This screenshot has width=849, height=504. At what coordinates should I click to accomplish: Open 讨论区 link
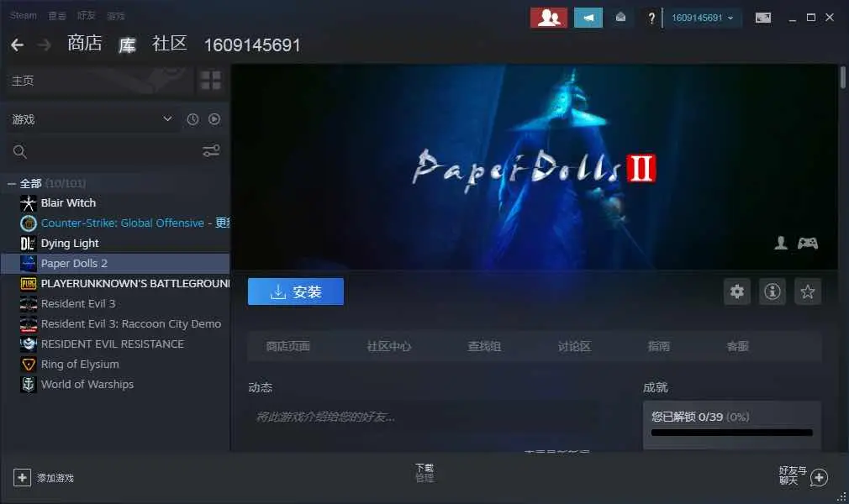pyautogui.click(x=574, y=346)
